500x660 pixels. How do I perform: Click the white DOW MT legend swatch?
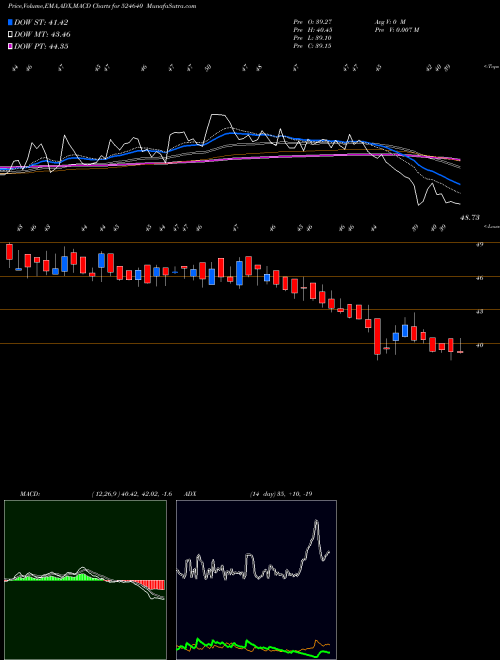click(11, 35)
